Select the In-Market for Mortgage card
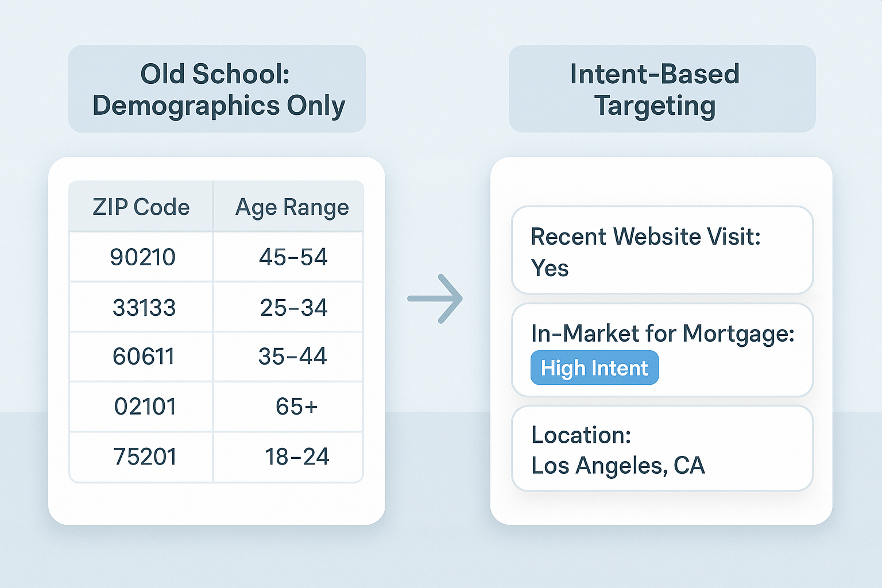The width and height of the screenshot is (882, 588). point(662,350)
